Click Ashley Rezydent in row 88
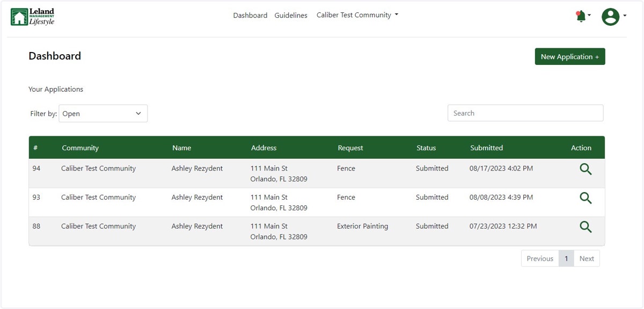The image size is (644, 309). click(197, 226)
